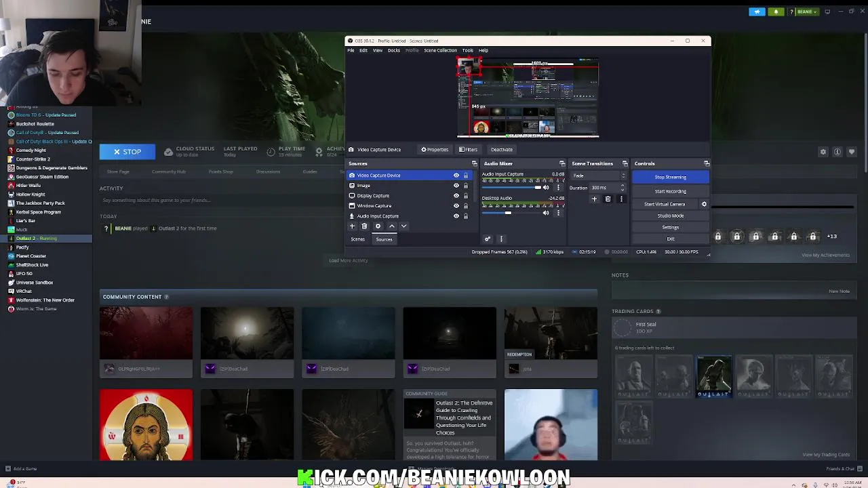Switch to the Scenes tab in OBS
Viewport: 868px width, 488px height.
[x=357, y=239]
